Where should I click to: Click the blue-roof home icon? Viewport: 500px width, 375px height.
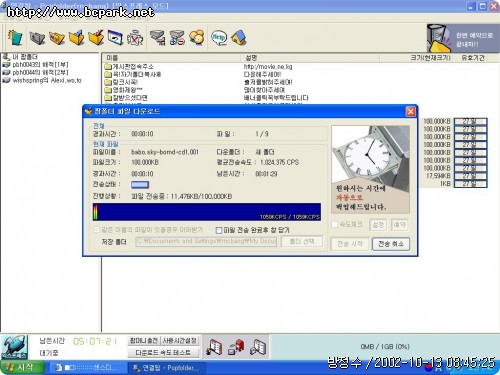(x=239, y=38)
